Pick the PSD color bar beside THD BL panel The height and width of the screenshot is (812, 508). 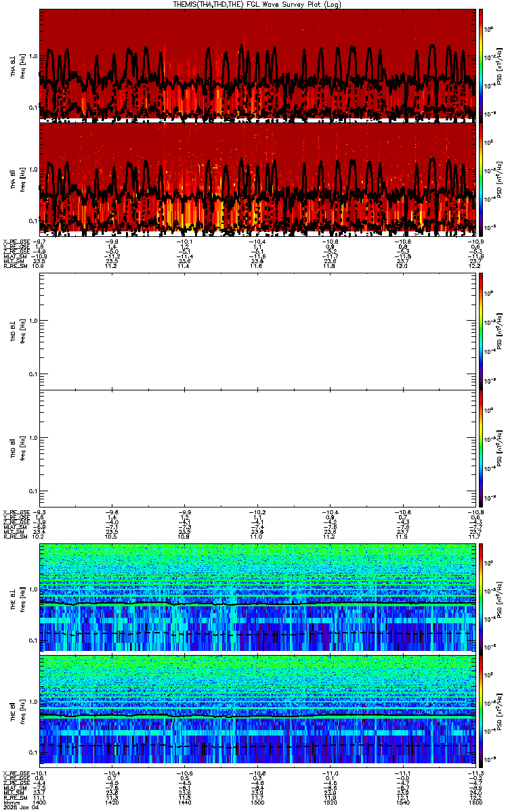tap(481, 331)
